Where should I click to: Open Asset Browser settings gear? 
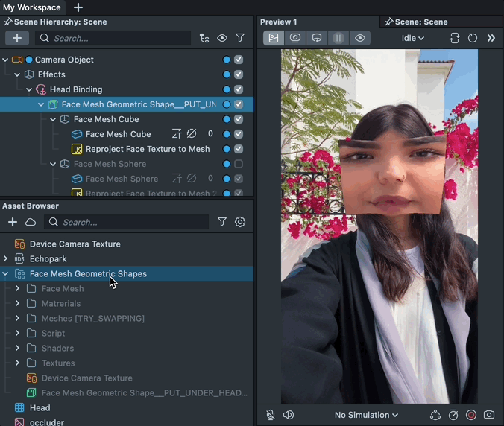(240, 222)
